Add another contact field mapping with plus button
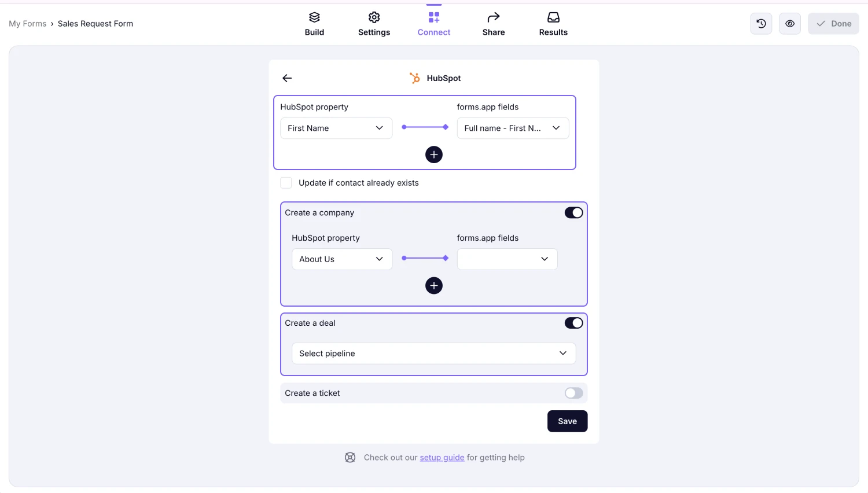 point(433,154)
